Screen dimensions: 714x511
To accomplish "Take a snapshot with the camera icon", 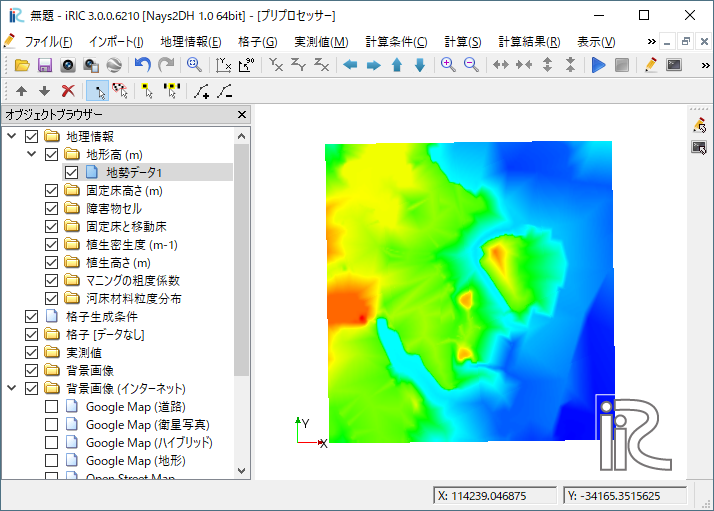I will coord(68,65).
